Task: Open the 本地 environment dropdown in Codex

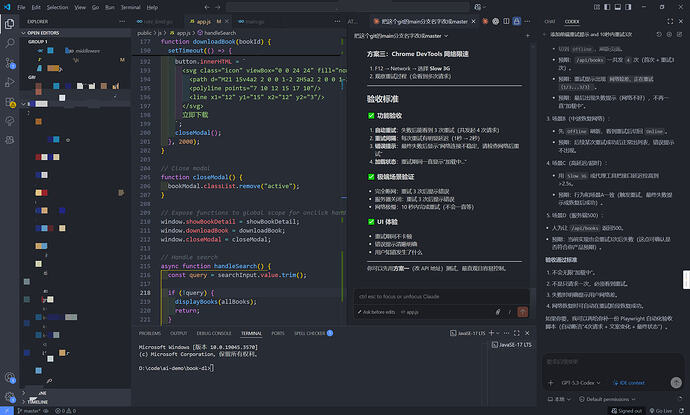Action: pos(559,399)
